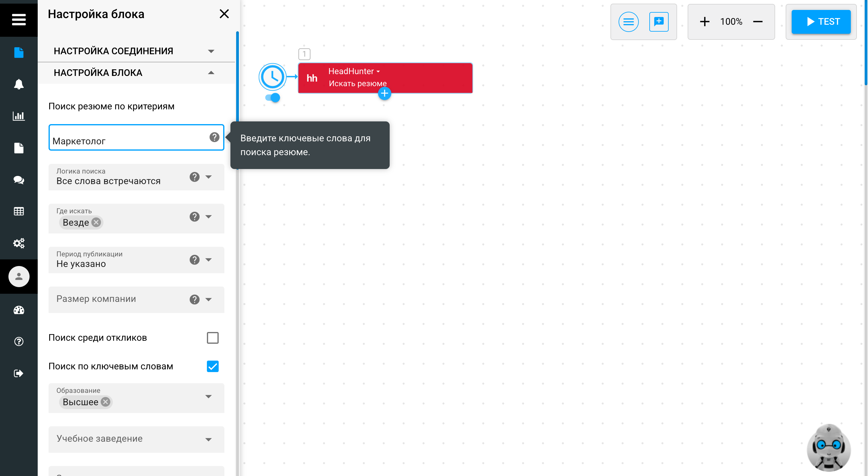
Task: Open the hamburger menu in sidebar
Action: pos(18,19)
